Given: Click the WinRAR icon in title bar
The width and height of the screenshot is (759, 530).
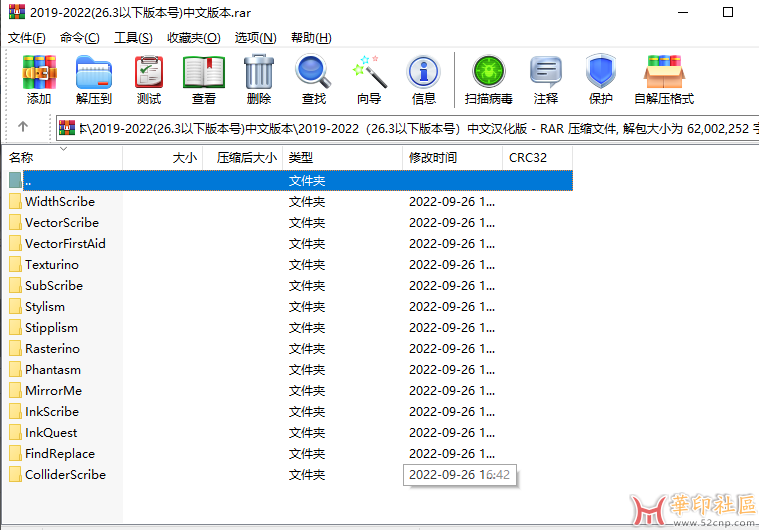Looking at the screenshot, I should (x=16, y=12).
